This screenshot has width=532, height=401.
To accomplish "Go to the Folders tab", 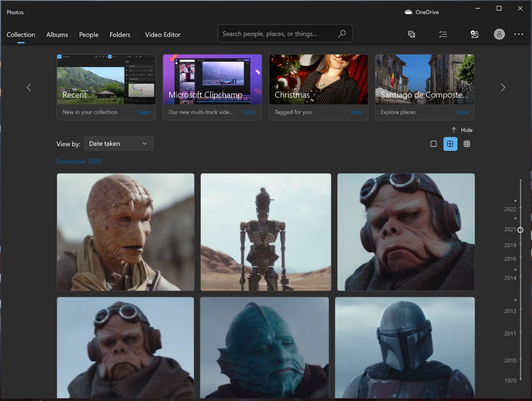I will pos(120,35).
